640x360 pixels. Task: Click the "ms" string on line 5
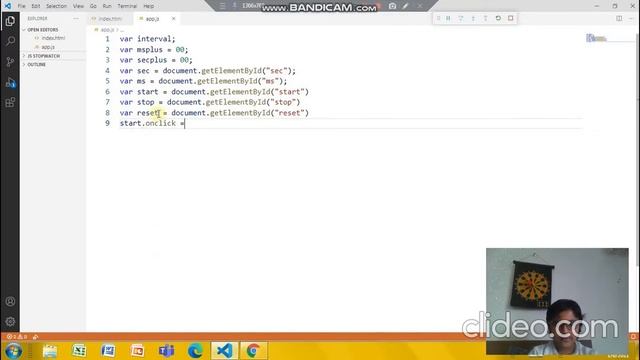point(270,81)
